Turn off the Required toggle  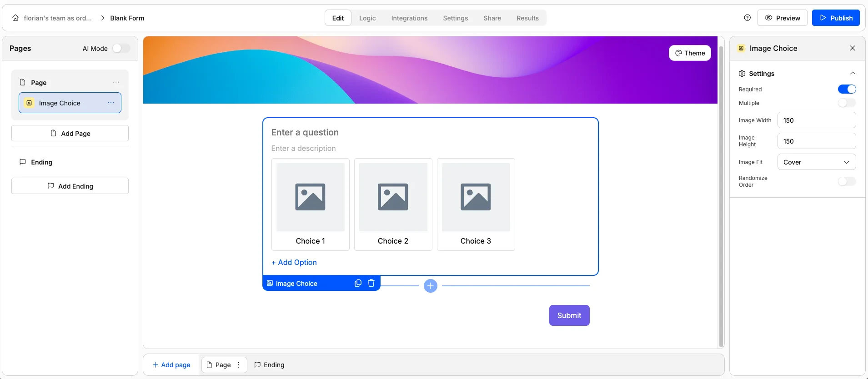point(847,89)
